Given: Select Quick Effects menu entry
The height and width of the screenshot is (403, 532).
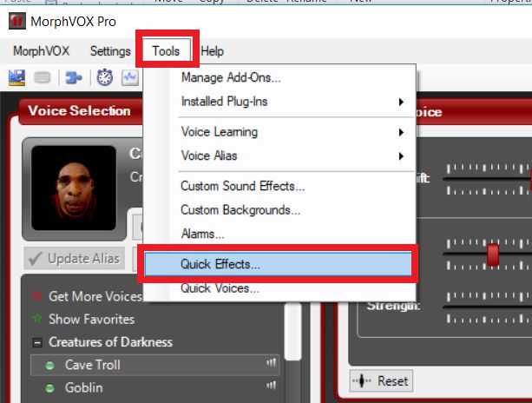Looking at the screenshot, I should click(278, 264).
